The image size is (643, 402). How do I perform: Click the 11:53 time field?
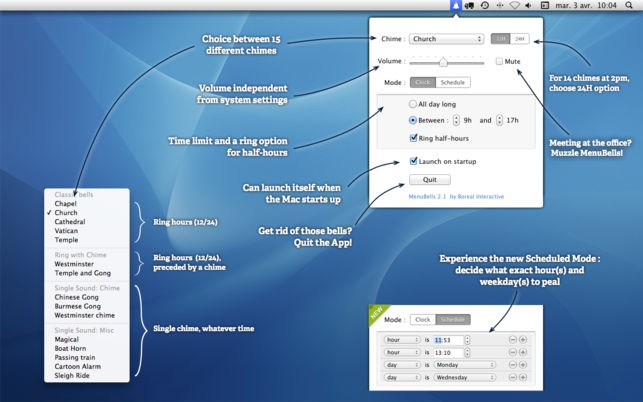click(449, 340)
